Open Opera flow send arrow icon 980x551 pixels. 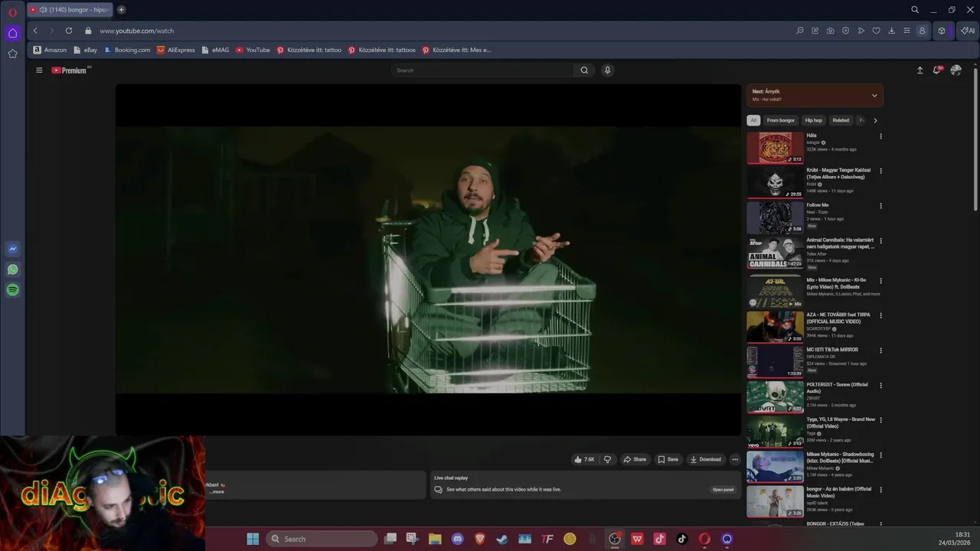pos(861,31)
